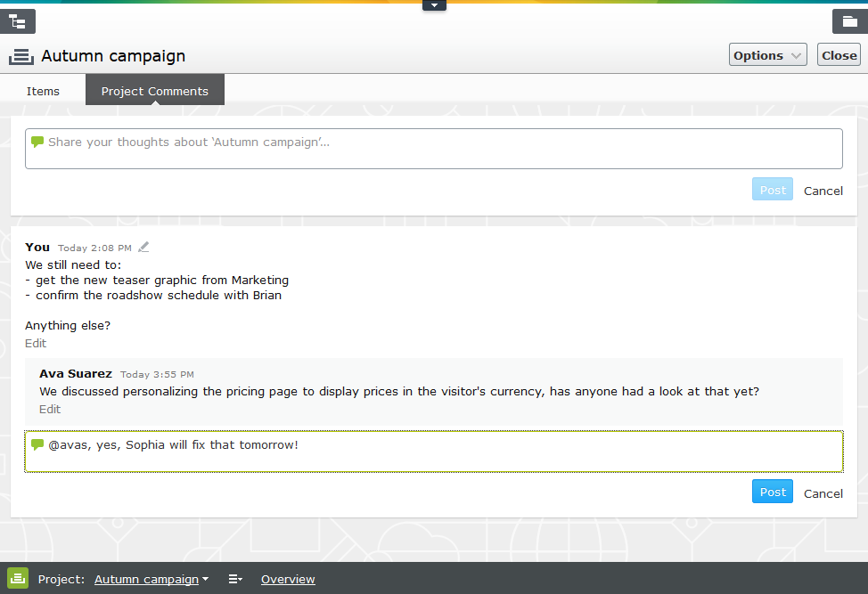Image resolution: width=868 pixels, height=594 pixels.
Task: Select the Project Comments tab
Action: coord(155,91)
